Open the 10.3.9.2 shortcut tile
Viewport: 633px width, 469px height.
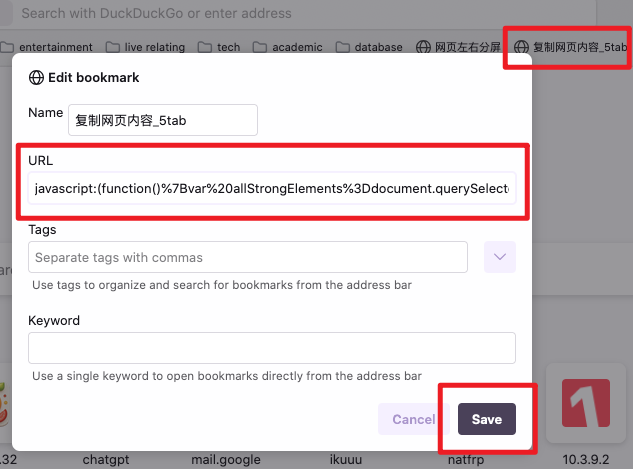586,403
